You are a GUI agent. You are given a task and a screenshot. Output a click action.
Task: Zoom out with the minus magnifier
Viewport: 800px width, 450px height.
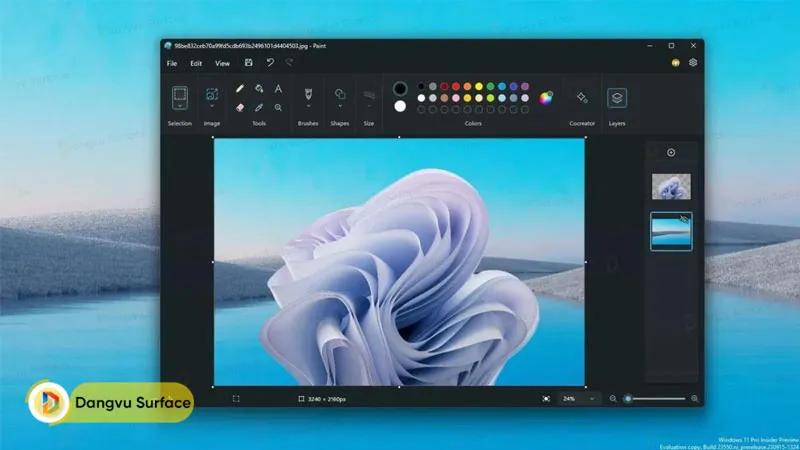pos(613,399)
